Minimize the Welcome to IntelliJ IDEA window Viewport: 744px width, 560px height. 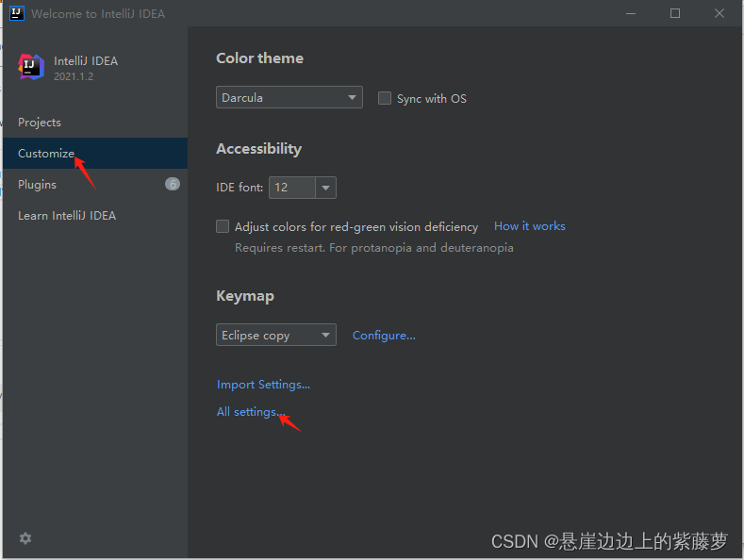[631, 13]
